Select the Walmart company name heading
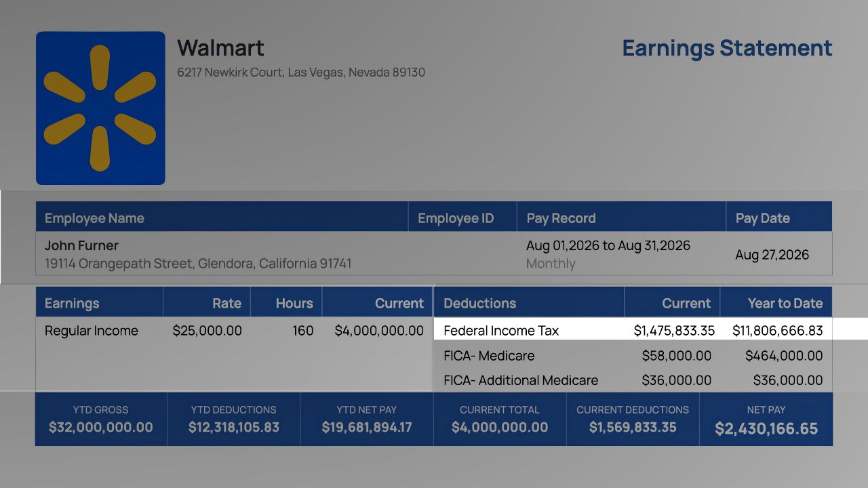 click(x=220, y=48)
